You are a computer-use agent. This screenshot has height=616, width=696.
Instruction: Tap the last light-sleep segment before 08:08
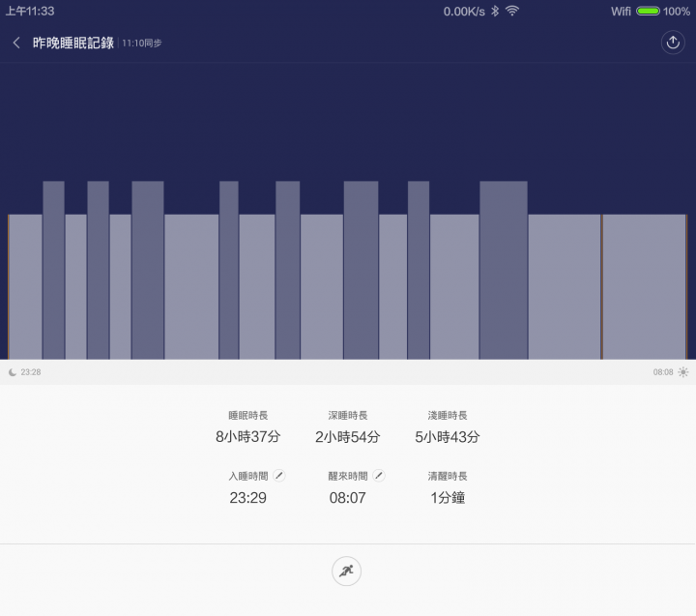[644, 287]
